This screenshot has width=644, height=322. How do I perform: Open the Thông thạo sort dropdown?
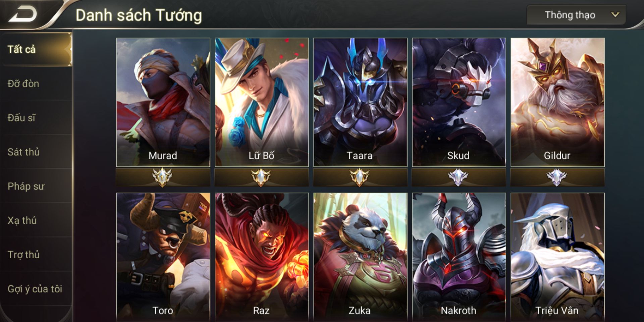coord(576,15)
